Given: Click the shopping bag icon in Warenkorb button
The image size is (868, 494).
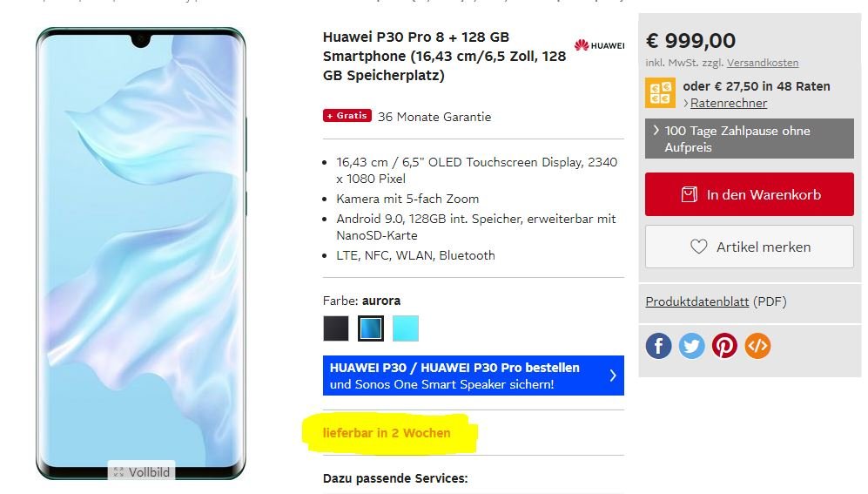Looking at the screenshot, I should 690,194.
